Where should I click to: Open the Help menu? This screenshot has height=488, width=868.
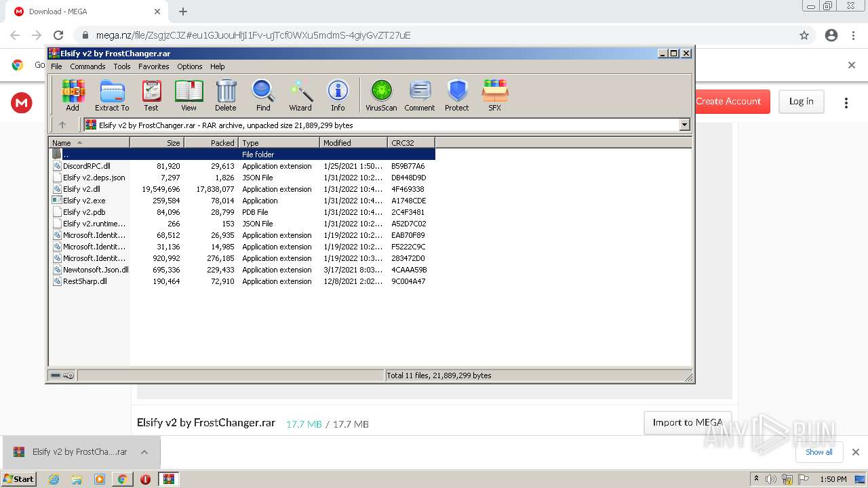217,66
